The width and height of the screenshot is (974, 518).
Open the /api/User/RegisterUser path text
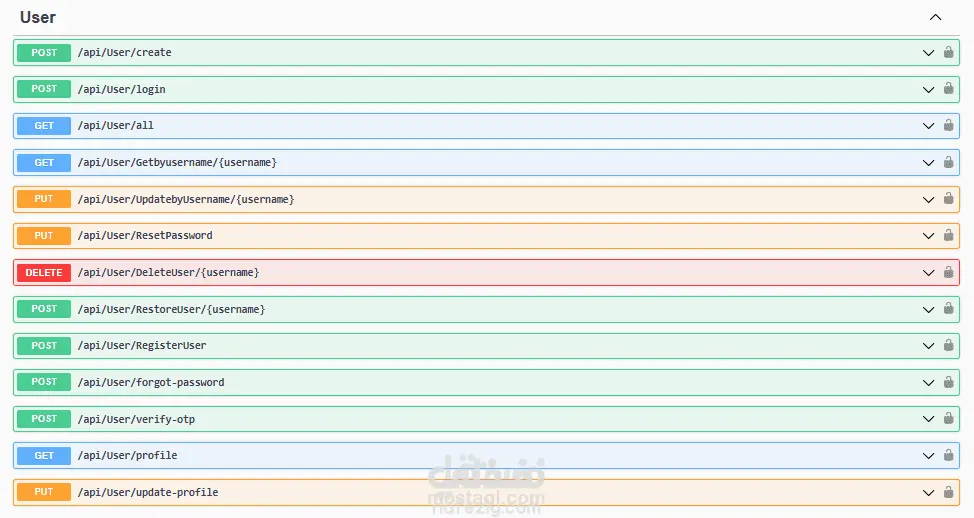coord(142,345)
